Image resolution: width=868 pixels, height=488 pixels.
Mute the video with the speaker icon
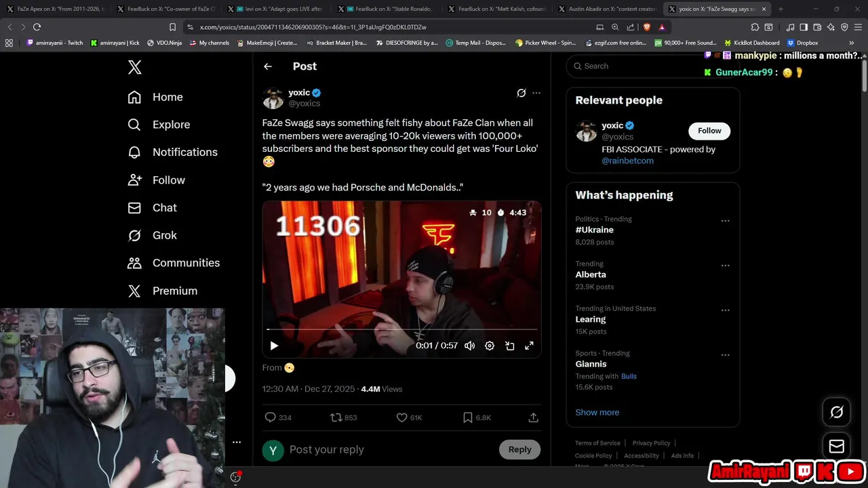(x=469, y=346)
